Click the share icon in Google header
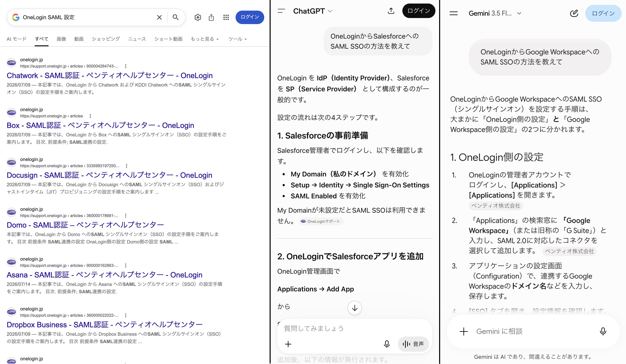Viewport: 626px width, 364px height. tap(211, 17)
